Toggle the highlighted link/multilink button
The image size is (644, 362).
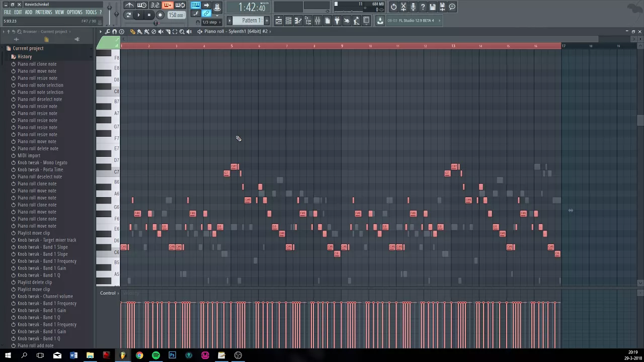(x=206, y=13)
